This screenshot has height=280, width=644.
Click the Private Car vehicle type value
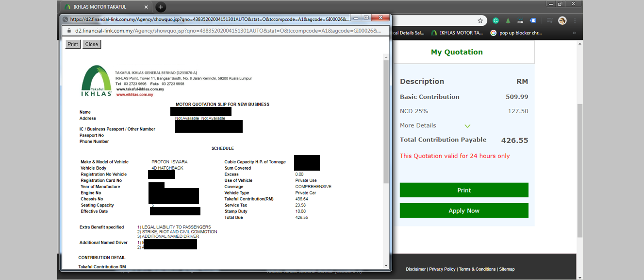(x=305, y=193)
